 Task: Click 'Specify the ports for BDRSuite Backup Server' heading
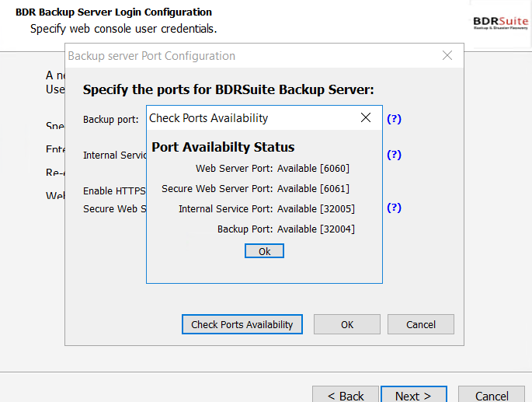pos(228,89)
